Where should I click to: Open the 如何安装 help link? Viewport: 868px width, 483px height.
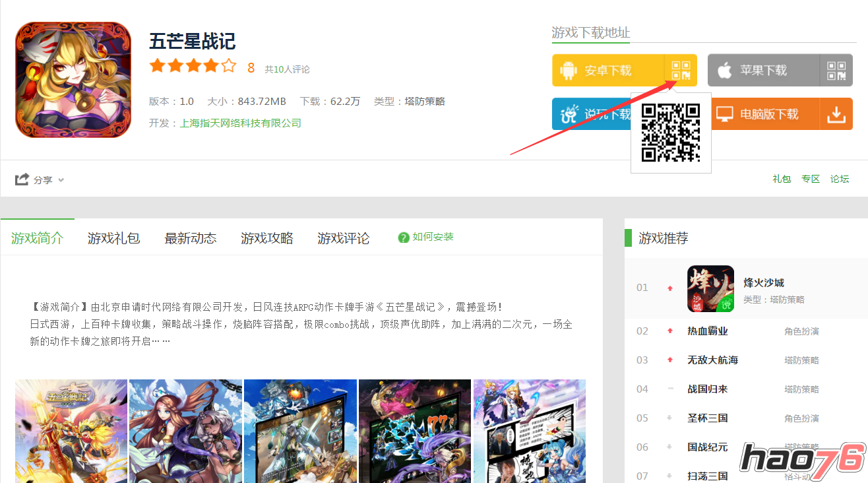[433, 237]
